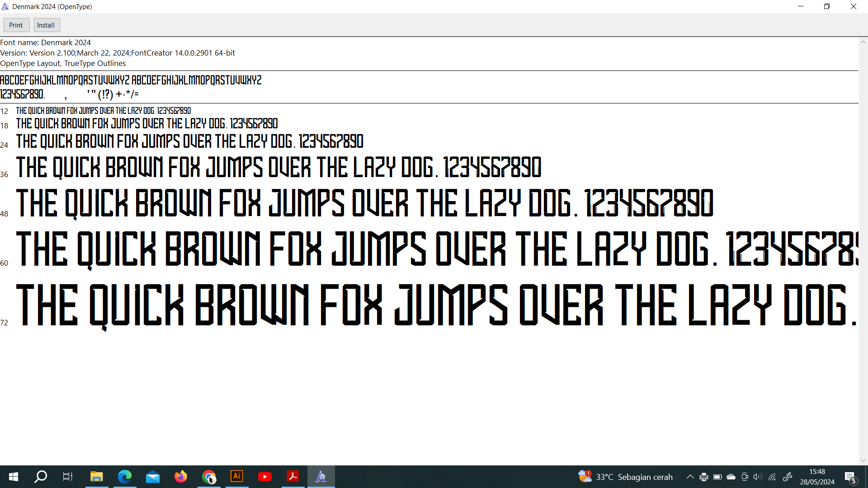This screenshot has width=868, height=488.
Task: Select the font viewer taskbar icon
Action: (x=321, y=477)
